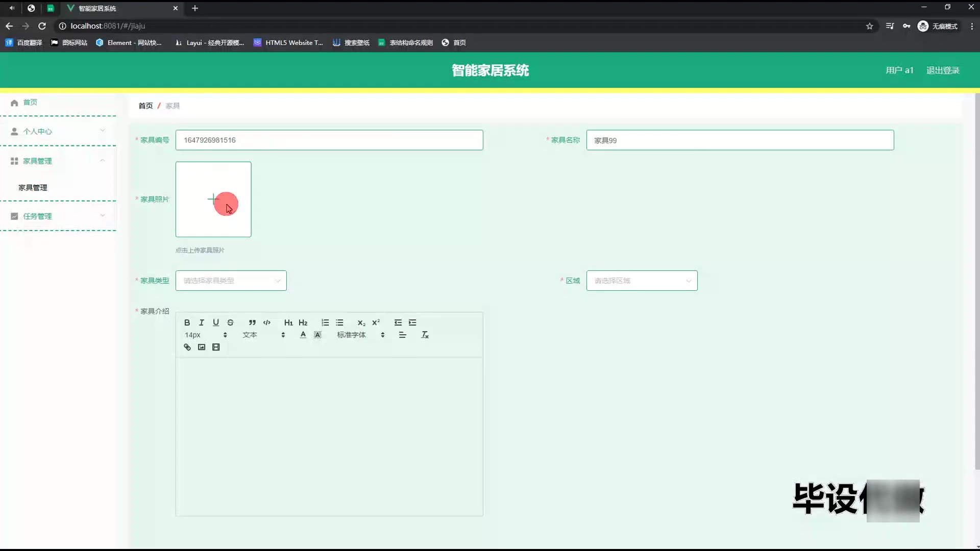Screen dimensions: 980x551
Task: Click the insert video icon
Action: click(216, 347)
